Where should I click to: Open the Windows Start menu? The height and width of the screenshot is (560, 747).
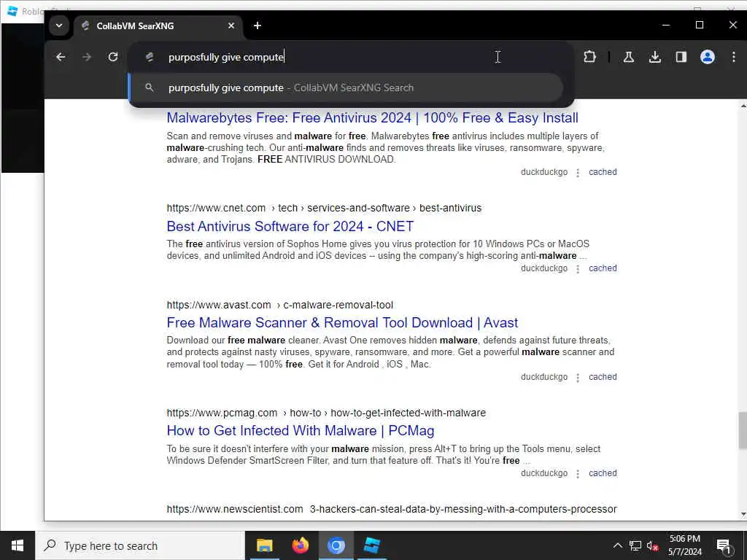pos(18,545)
